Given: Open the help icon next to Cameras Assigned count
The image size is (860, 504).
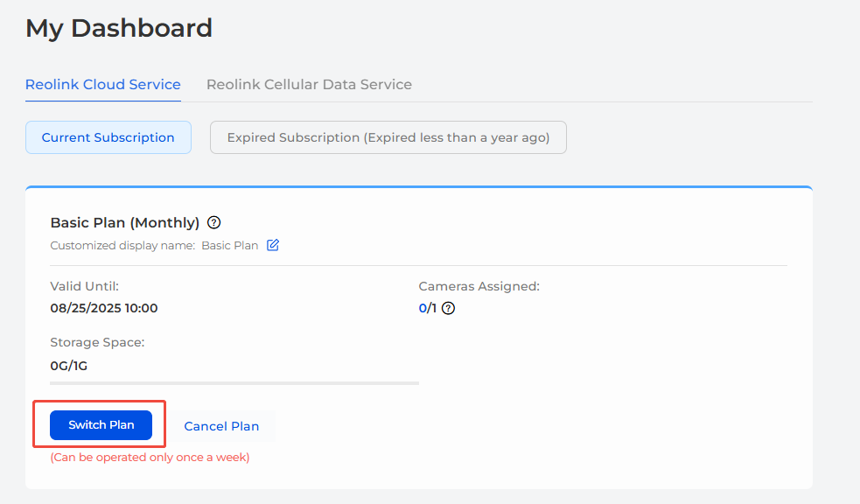Looking at the screenshot, I should (448, 308).
